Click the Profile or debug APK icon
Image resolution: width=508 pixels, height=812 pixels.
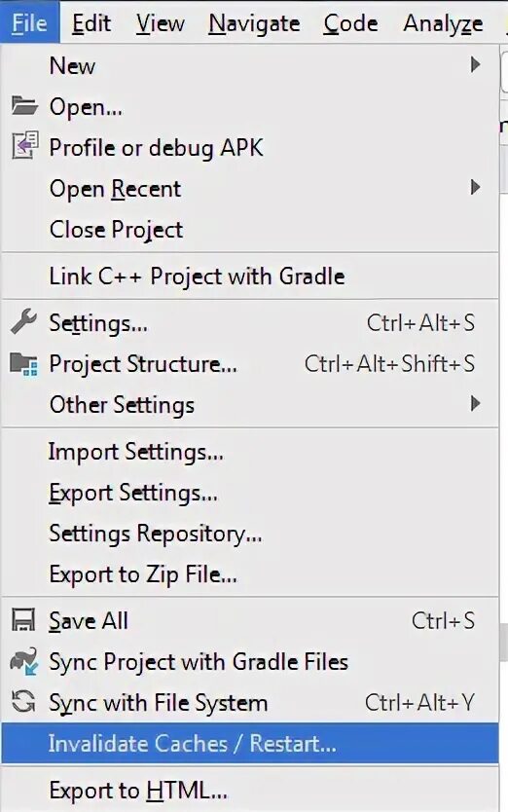[x=25, y=145]
